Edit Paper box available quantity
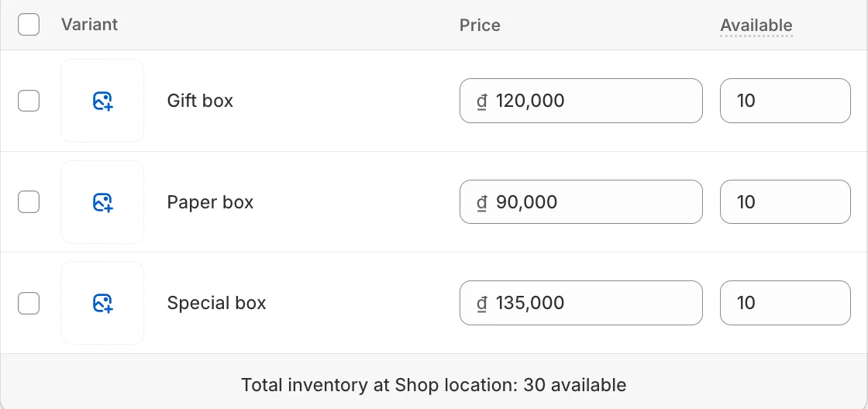The height and width of the screenshot is (409, 868). point(785,202)
